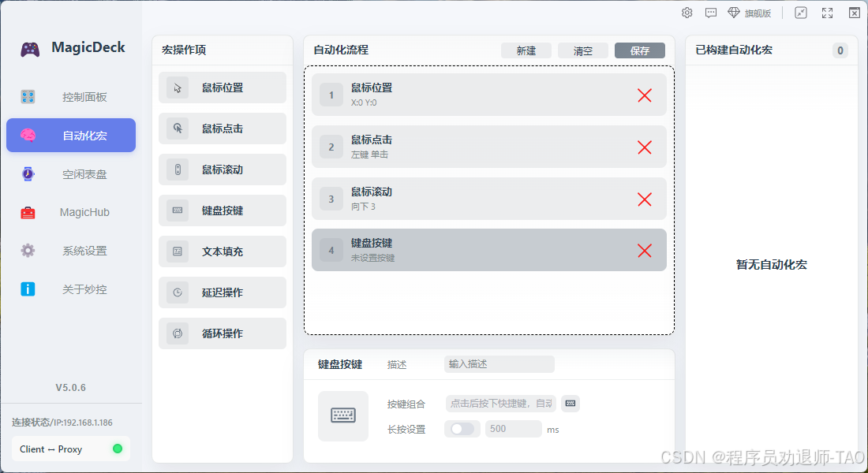Toggle fullscreen mode icon
868x473 pixels.
click(x=828, y=13)
